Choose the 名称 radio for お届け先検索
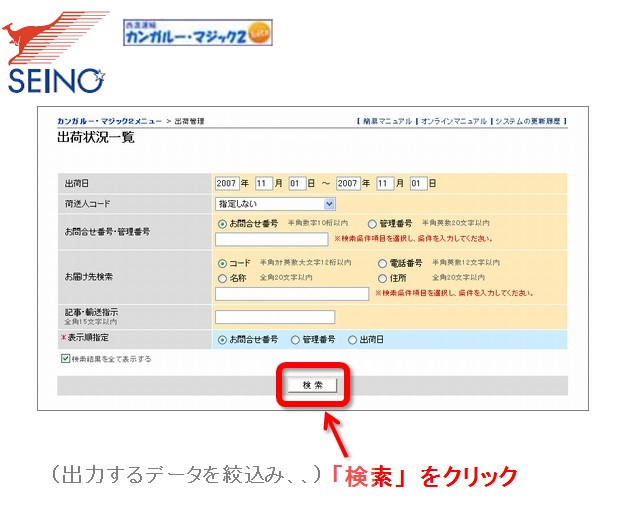Screen dimensions: 625x505 222,278
